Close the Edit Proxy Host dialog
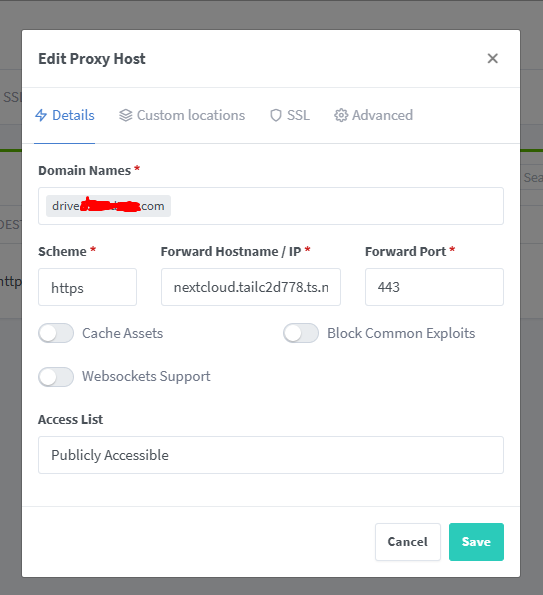 click(493, 58)
